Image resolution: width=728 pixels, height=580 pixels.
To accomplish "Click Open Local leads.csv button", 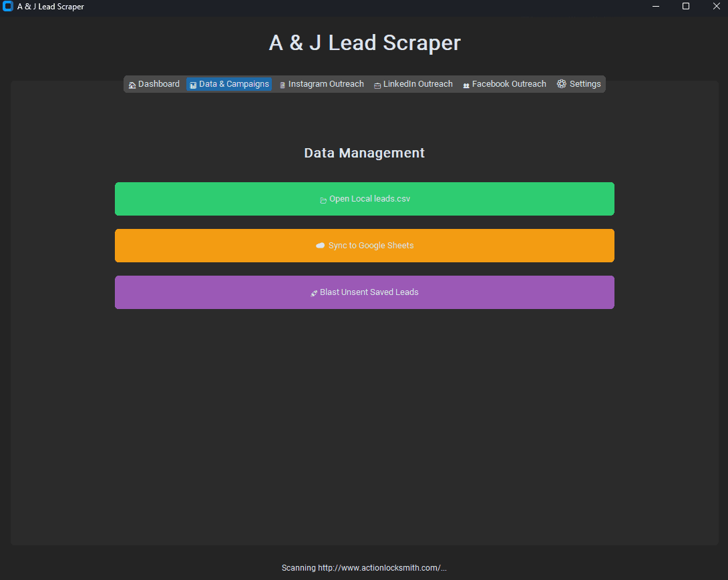I will [x=365, y=199].
